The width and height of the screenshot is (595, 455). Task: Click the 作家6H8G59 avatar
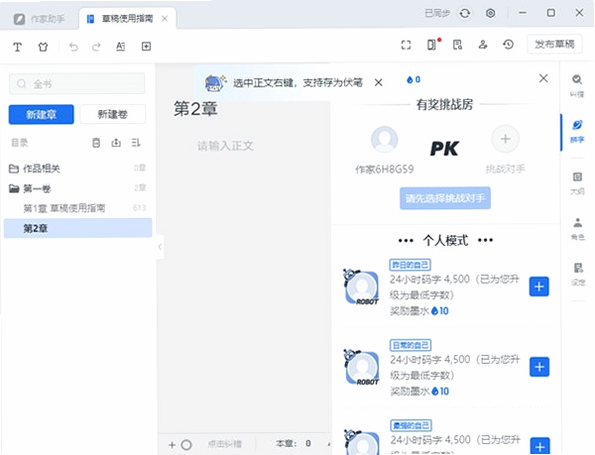[384, 139]
